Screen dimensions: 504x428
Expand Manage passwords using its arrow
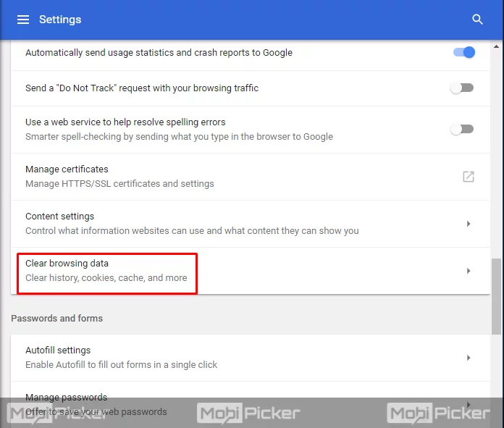coord(469,404)
